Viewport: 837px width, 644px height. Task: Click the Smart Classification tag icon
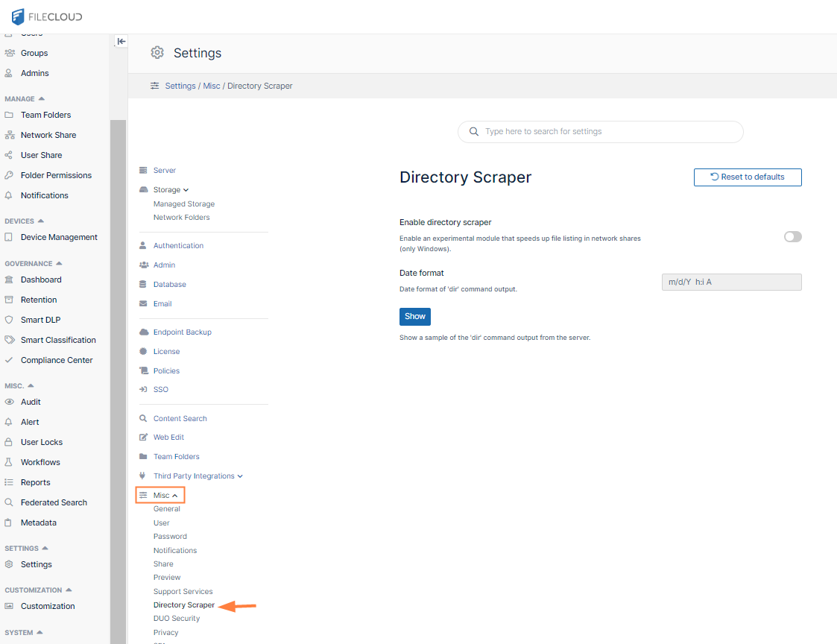point(9,340)
